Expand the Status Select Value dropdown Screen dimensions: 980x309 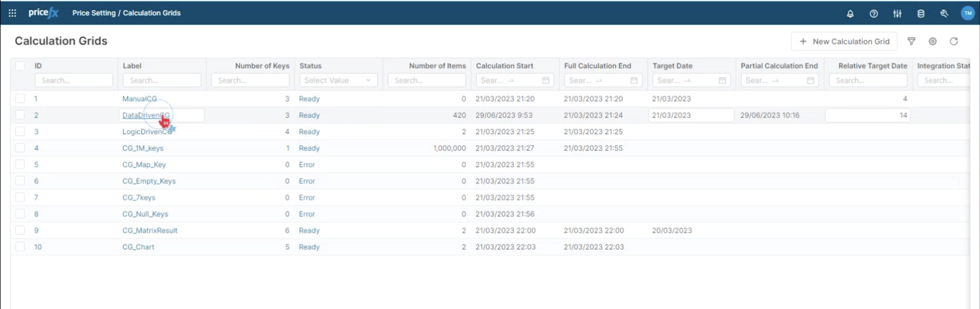click(338, 80)
